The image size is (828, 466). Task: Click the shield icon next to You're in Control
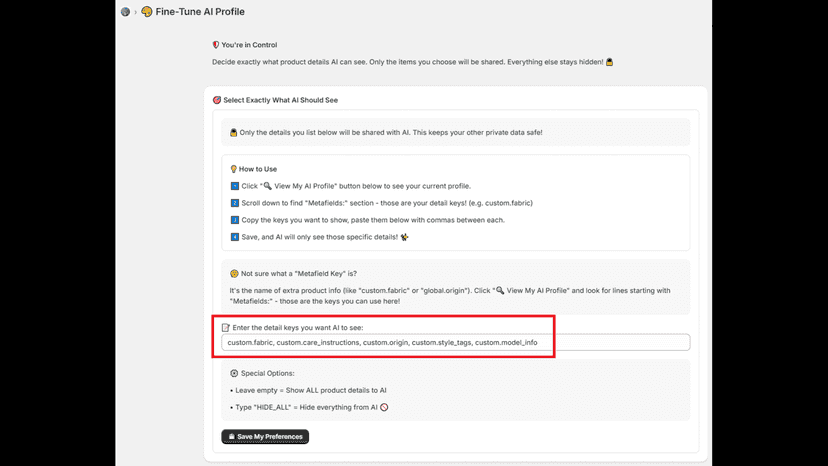tap(215, 45)
